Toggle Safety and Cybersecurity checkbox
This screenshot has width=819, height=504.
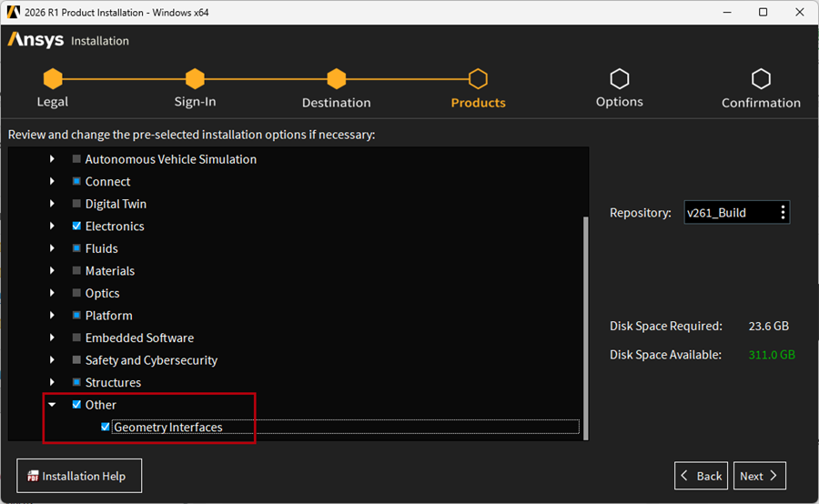(x=76, y=360)
